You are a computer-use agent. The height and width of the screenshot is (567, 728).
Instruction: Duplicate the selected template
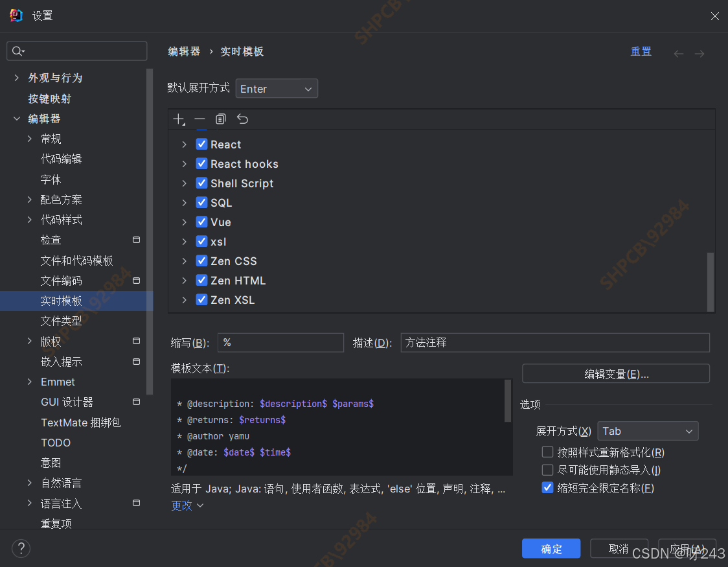point(220,119)
